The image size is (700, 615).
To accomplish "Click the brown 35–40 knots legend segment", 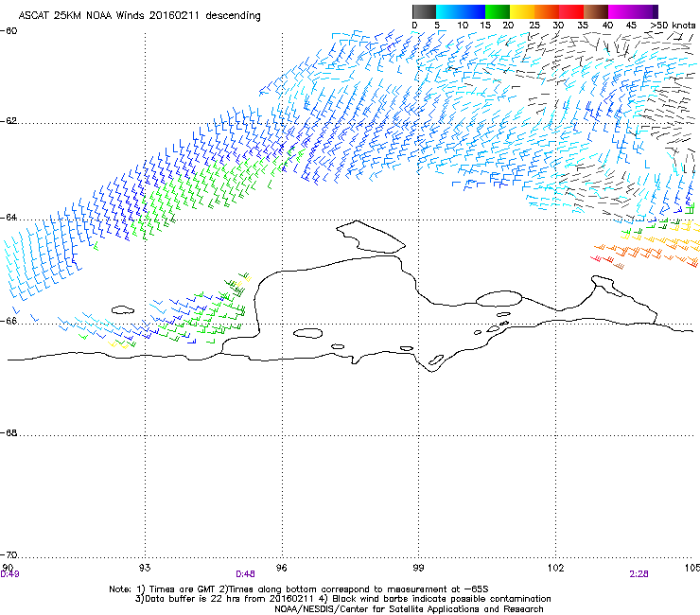I will [596, 11].
